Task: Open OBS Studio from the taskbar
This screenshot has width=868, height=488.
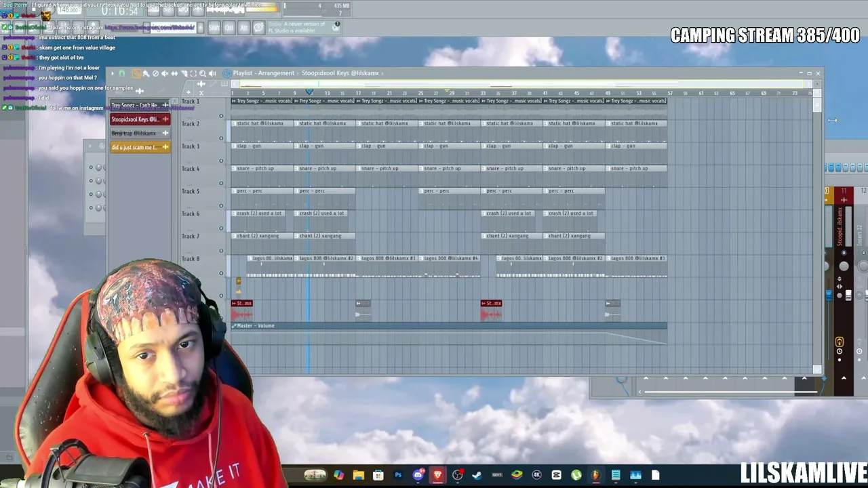Action: 458,475
